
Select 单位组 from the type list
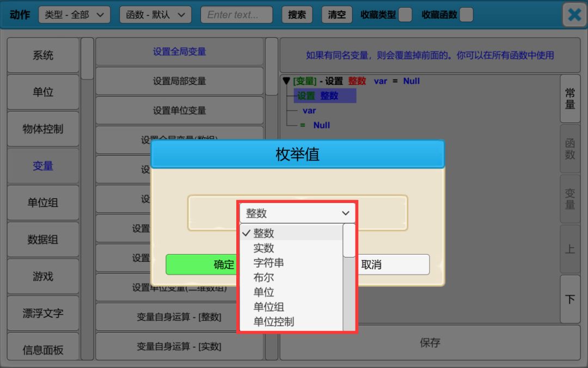268,307
